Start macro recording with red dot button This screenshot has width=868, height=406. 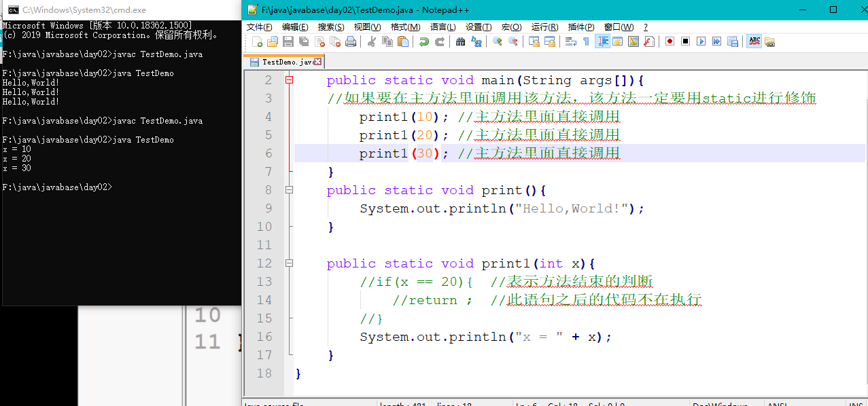(670, 41)
